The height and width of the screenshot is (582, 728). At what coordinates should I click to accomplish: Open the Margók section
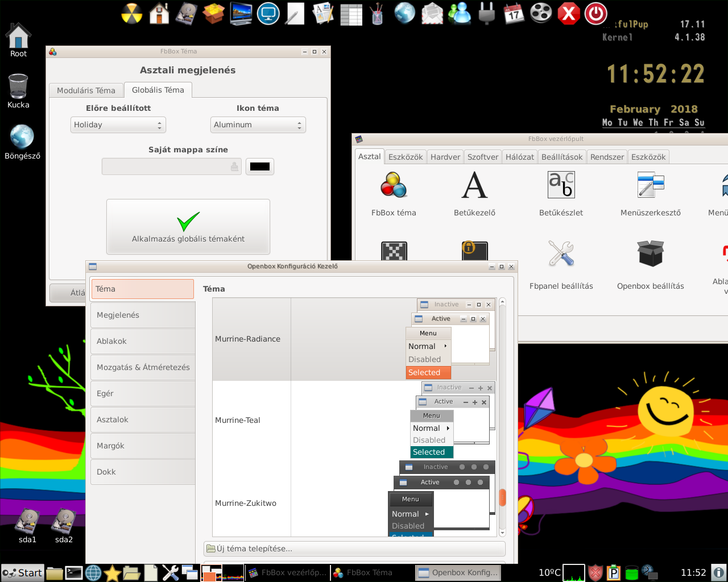143,446
